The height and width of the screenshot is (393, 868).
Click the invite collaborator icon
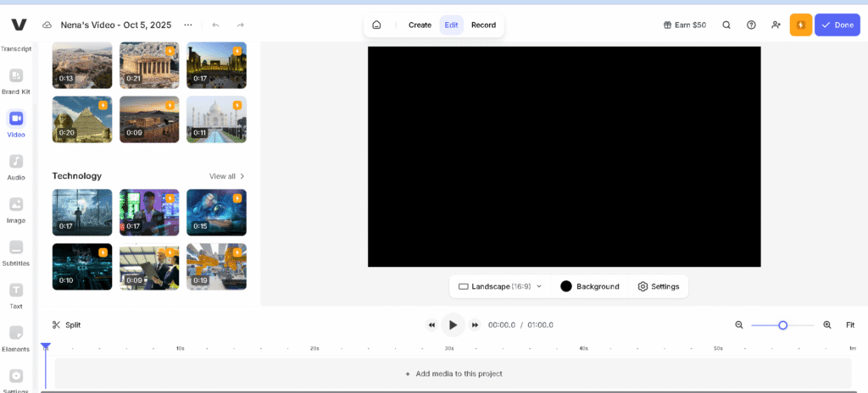click(776, 25)
